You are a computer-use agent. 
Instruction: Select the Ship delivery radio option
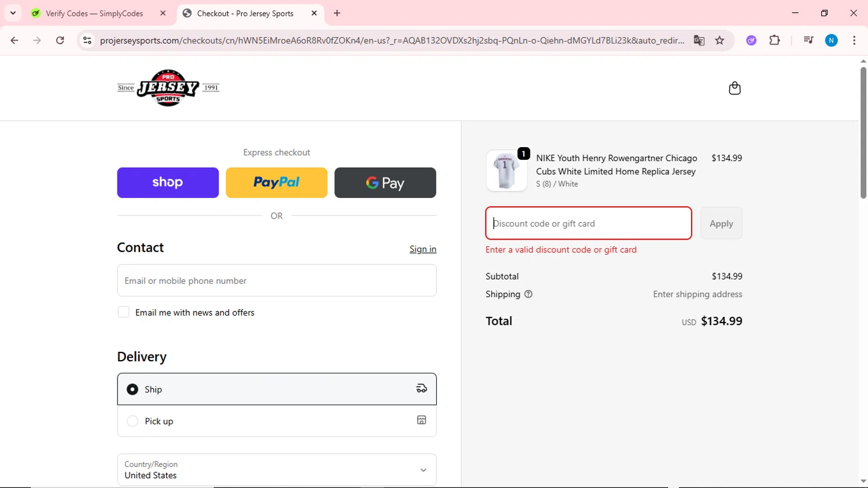click(x=133, y=389)
